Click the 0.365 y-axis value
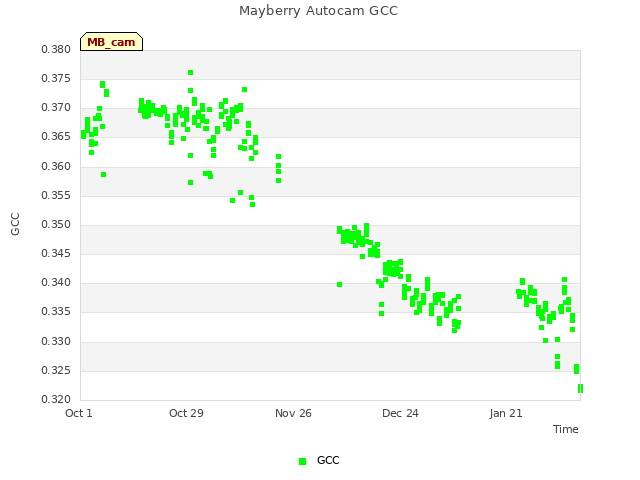The image size is (640, 480). click(x=56, y=137)
